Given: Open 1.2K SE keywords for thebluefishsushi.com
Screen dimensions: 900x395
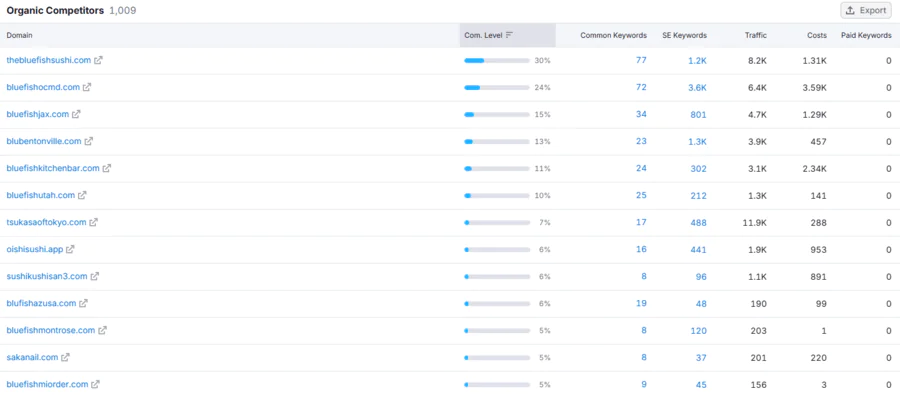Looking at the screenshot, I should pyautogui.click(x=697, y=60).
